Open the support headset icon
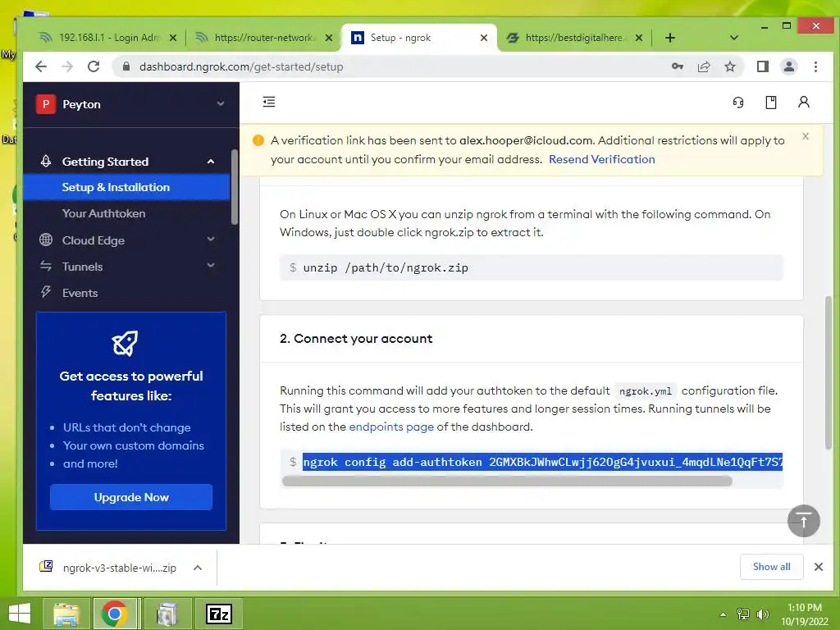840x630 pixels. pyautogui.click(x=738, y=103)
